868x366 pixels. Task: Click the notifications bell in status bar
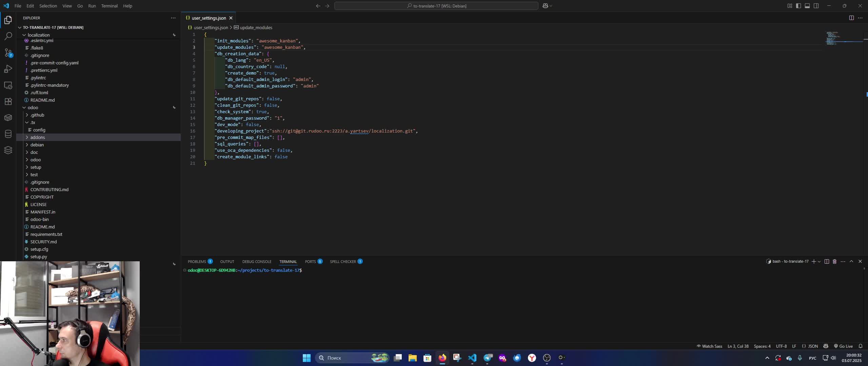point(860,346)
